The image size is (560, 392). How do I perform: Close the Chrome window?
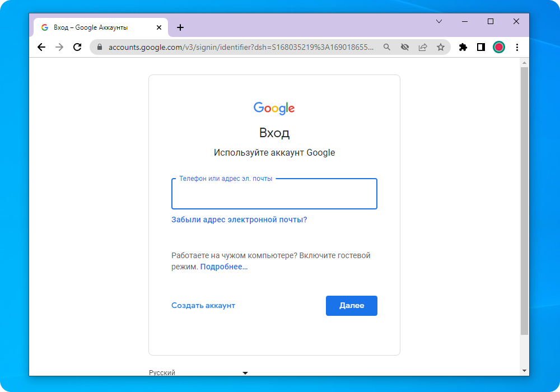[x=516, y=21]
